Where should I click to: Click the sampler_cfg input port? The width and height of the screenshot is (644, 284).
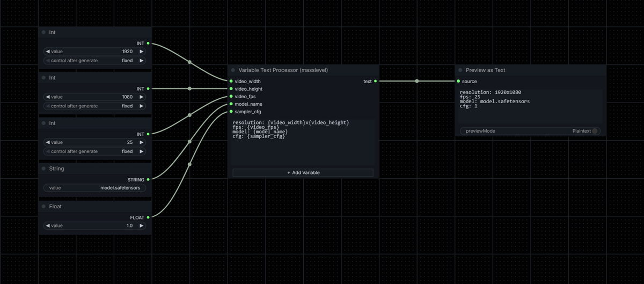point(231,112)
